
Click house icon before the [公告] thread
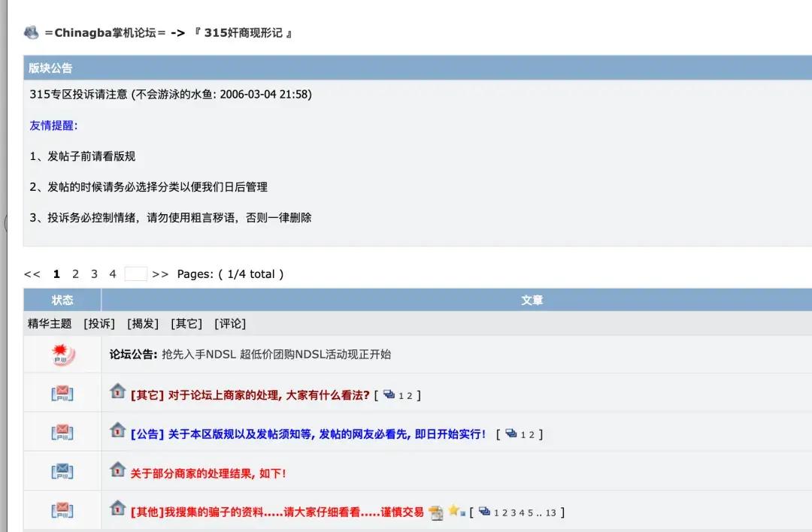point(117,431)
